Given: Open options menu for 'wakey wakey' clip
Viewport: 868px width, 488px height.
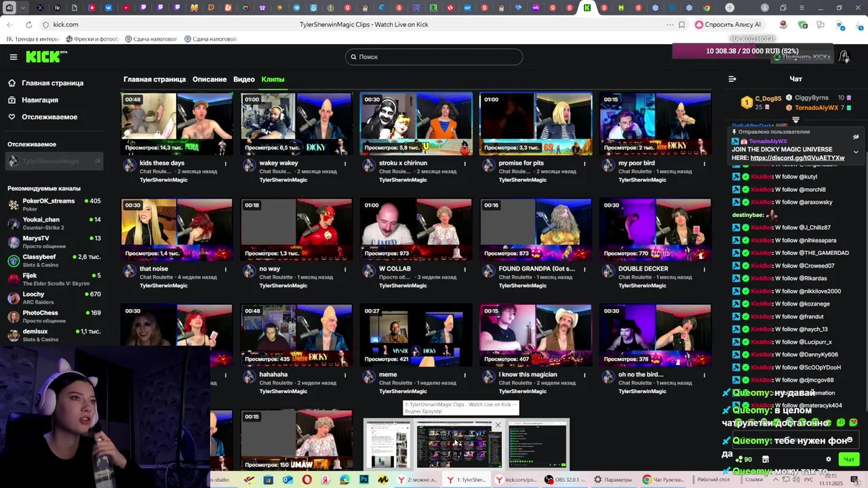Looking at the screenshot, I should (345, 163).
